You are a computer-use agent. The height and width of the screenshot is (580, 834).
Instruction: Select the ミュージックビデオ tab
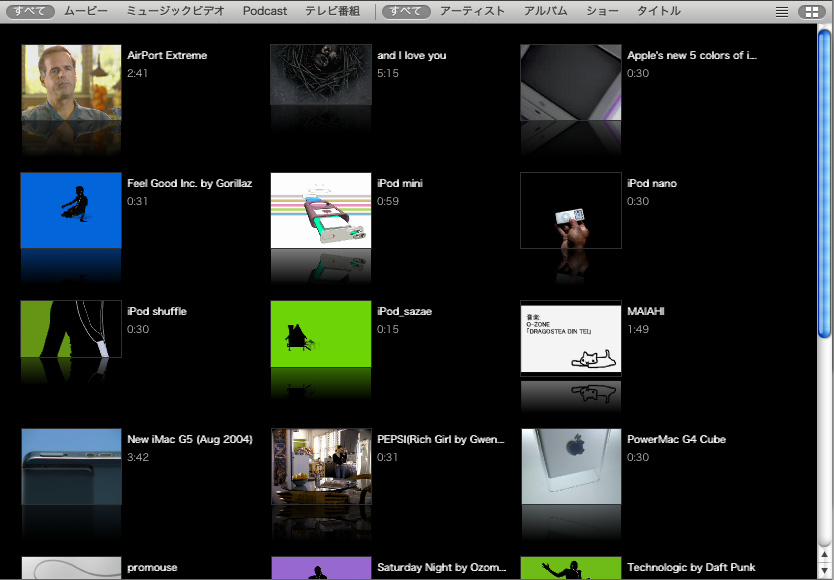tap(176, 11)
